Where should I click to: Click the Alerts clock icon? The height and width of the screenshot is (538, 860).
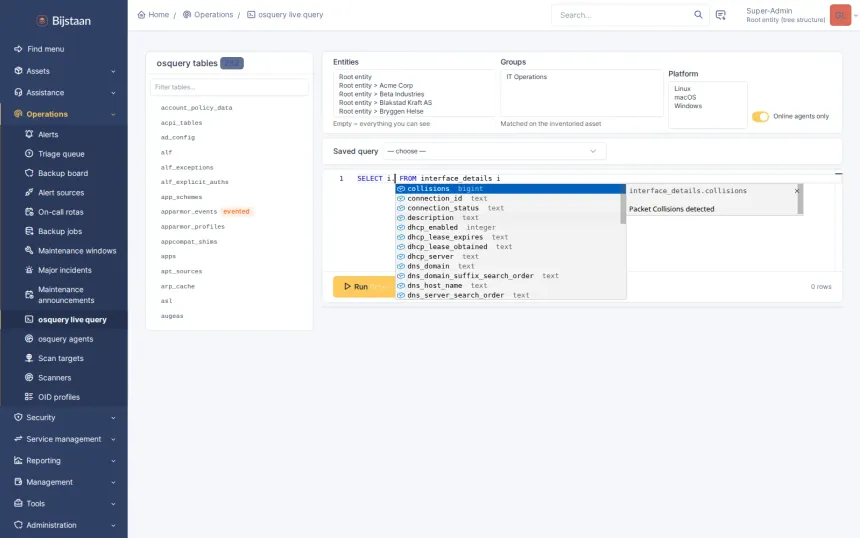[x=29, y=134]
